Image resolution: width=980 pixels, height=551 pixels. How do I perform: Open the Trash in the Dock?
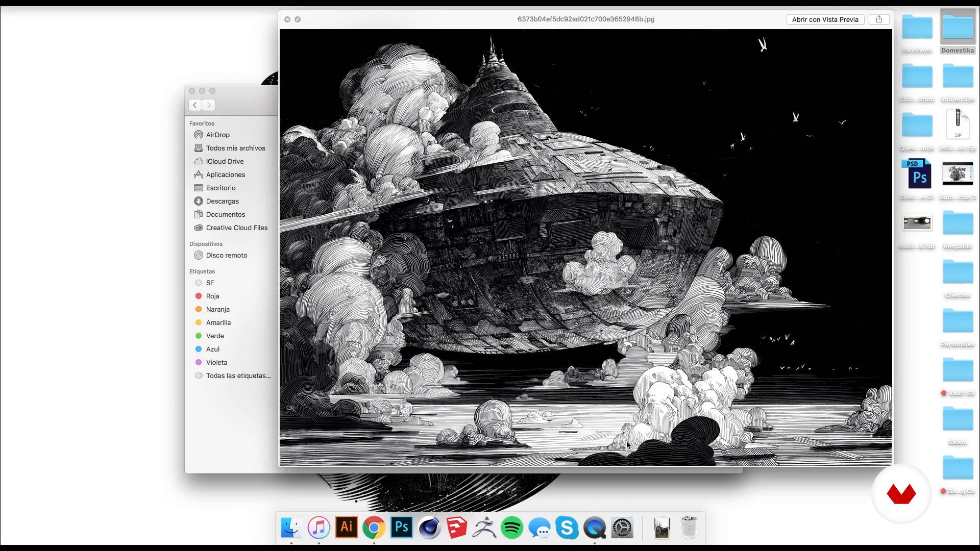(690, 528)
